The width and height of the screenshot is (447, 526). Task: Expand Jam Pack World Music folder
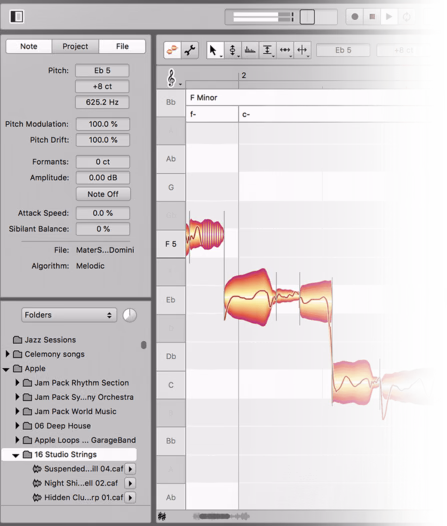tap(17, 411)
